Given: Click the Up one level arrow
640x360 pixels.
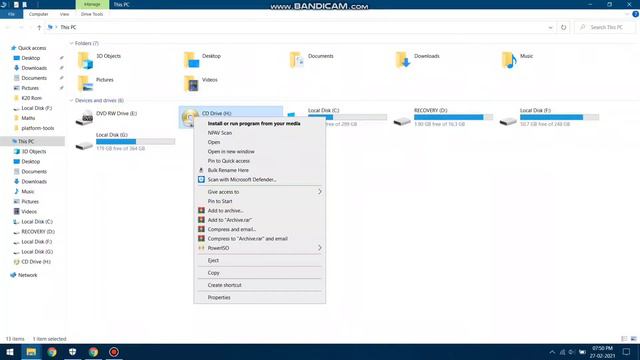Looking at the screenshot, I should 39,27.
